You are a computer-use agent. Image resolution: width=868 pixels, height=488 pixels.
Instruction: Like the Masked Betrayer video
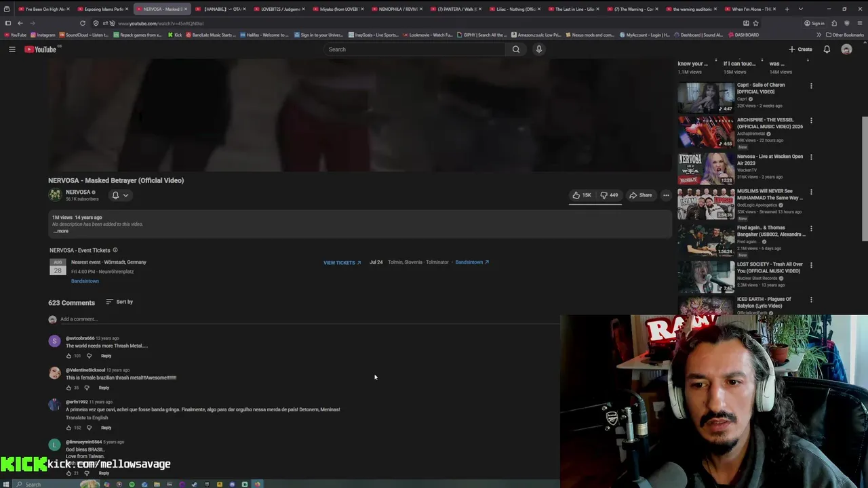[x=582, y=195]
